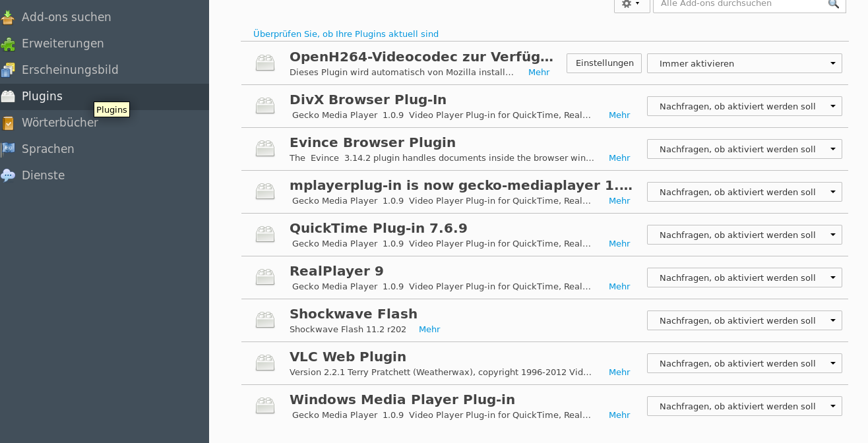Click the Windows Media Player Plug-in brick icon
This screenshot has width=868, height=443.
[265, 406]
